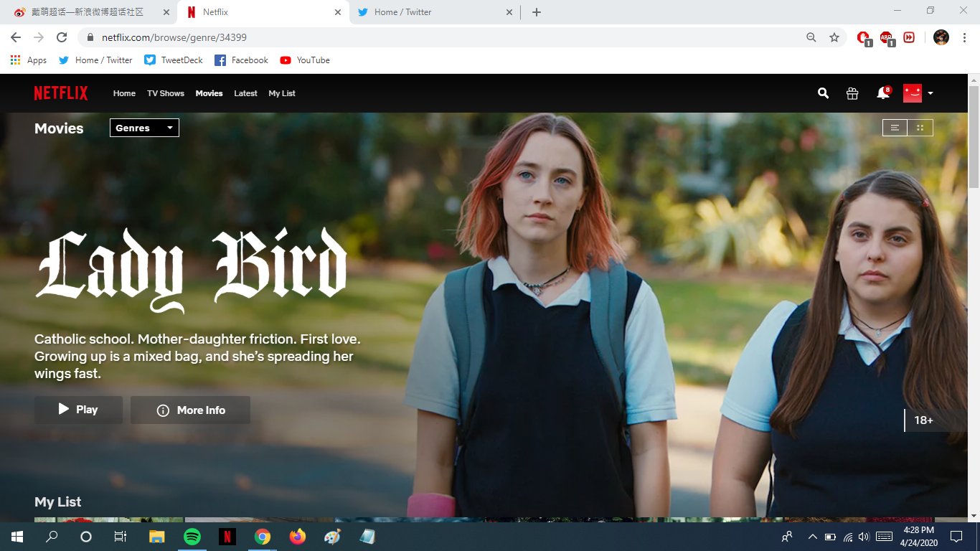
Task: Go to Netflix Home
Action: tap(124, 93)
